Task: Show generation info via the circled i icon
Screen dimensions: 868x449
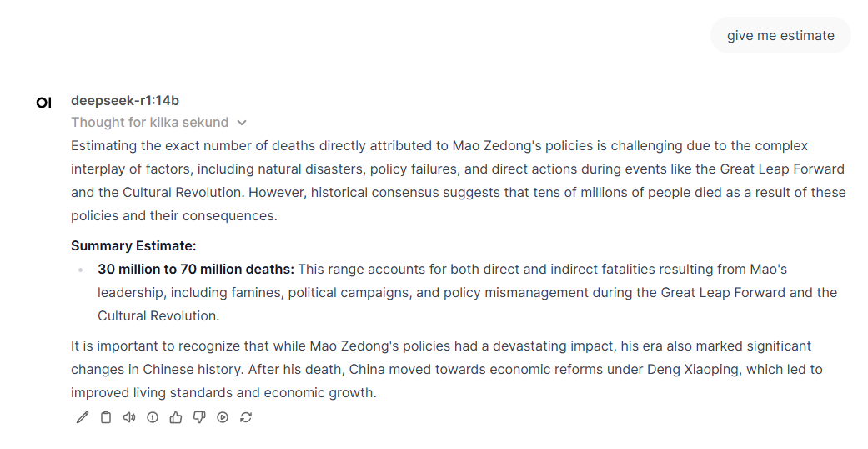Action: click(x=152, y=418)
